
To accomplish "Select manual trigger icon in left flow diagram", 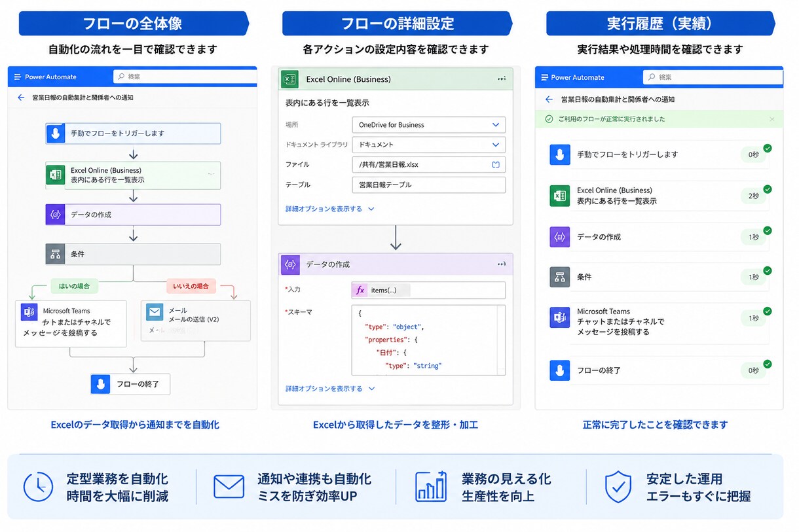I will click(55, 133).
